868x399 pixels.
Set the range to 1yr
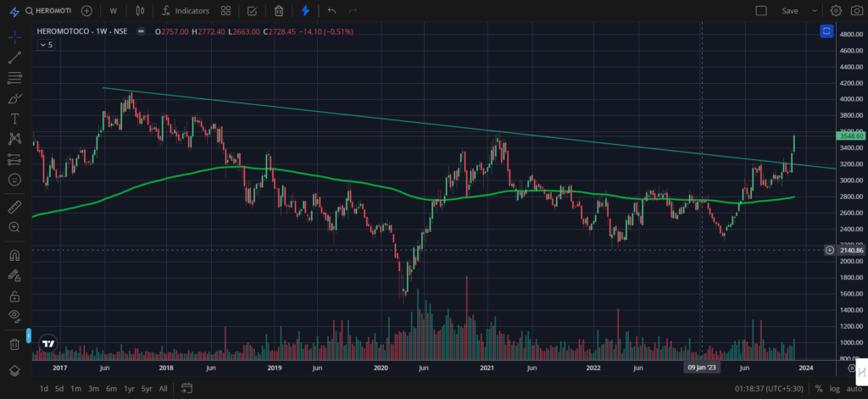pyautogui.click(x=129, y=389)
